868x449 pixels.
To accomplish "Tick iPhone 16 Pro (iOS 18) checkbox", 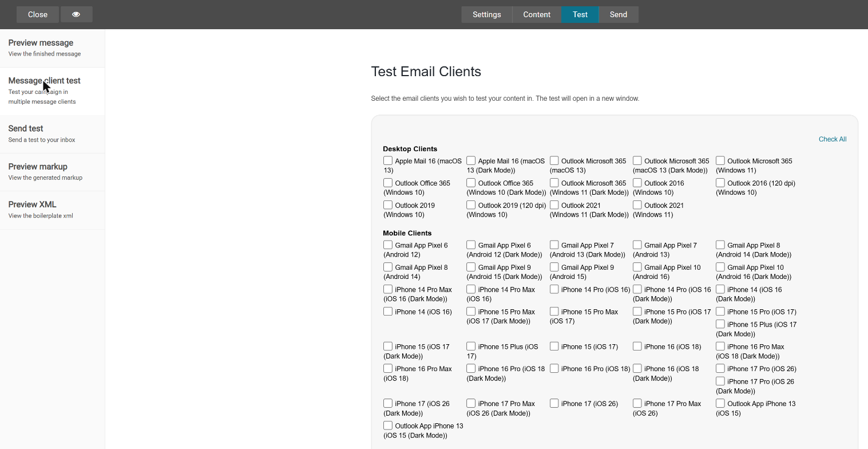I will pos(554,369).
